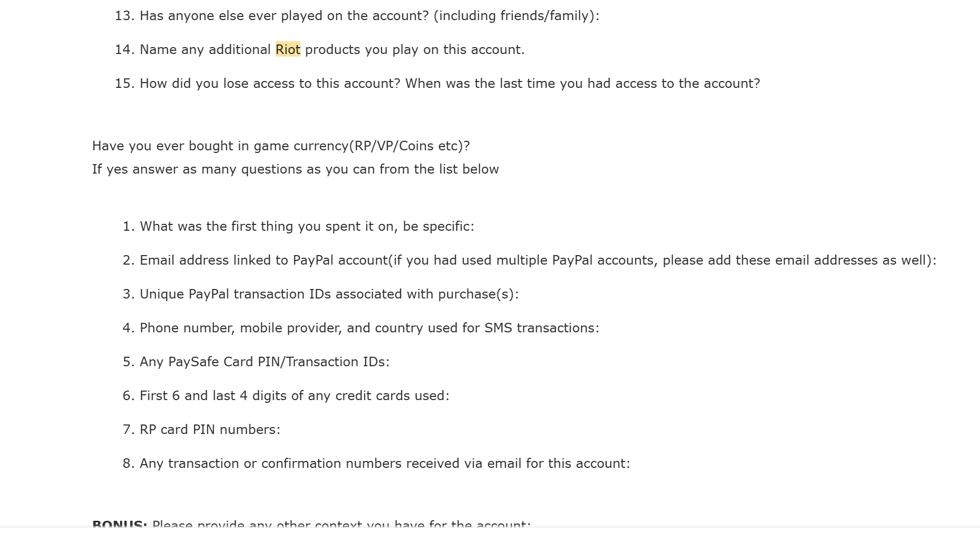This screenshot has width=980, height=543.
Task: Click the bold BONUS label
Action: [120, 524]
